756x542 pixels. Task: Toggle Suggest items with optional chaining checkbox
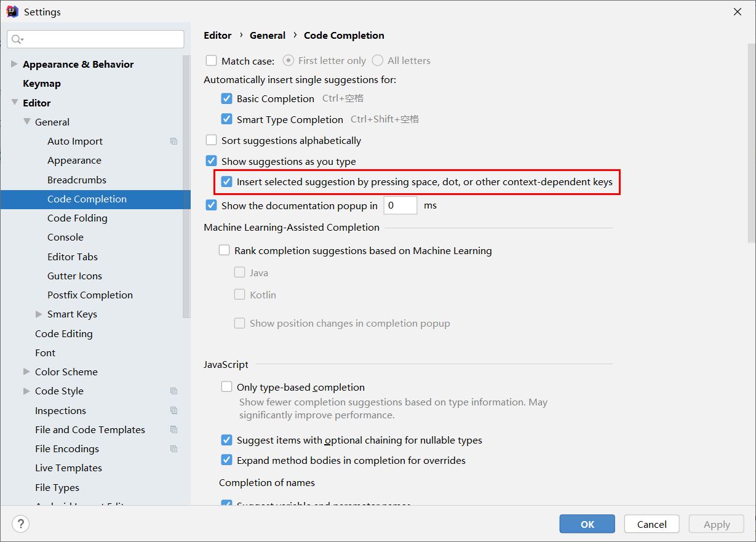[227, 440]
